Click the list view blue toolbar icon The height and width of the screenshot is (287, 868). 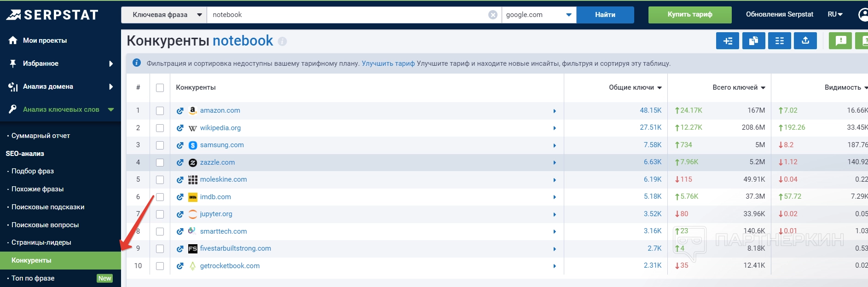coord(779,41)
